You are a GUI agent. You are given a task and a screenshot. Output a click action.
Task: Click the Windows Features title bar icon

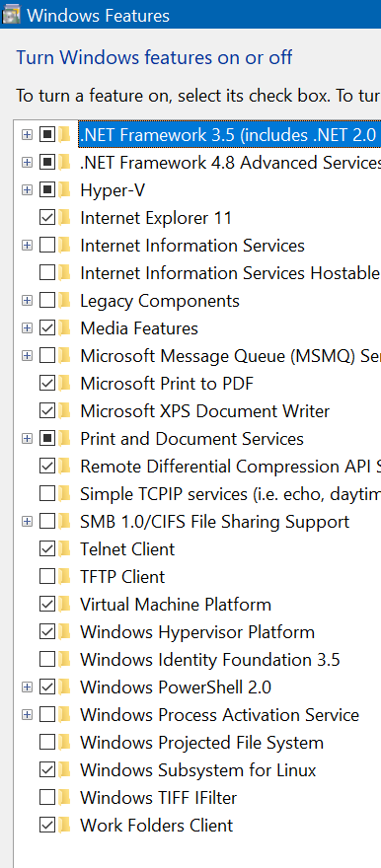(12, 15)
